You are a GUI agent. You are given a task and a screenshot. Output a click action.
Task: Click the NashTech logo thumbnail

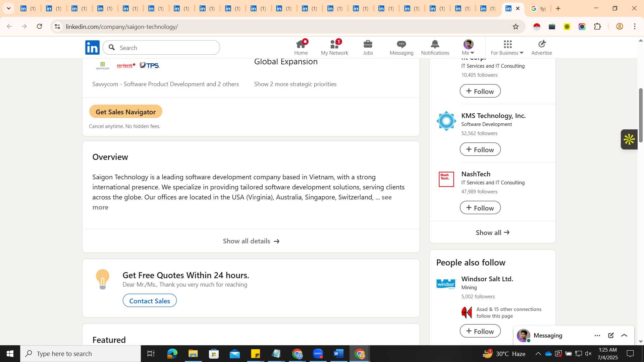click(446, 179)
